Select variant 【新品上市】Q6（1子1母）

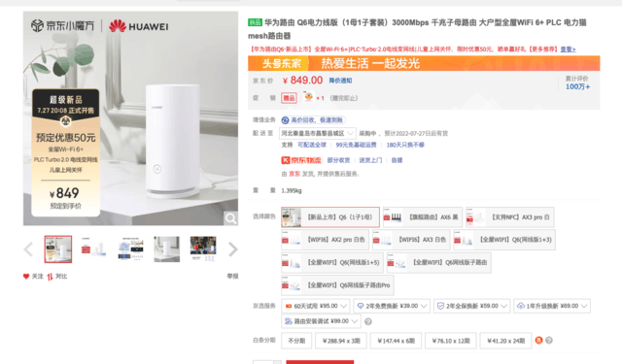point(330,217)
